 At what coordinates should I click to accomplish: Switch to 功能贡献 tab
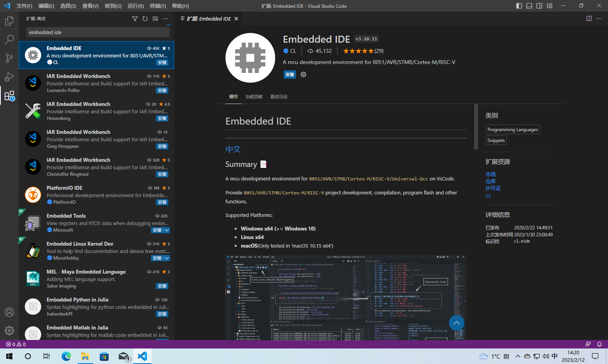[254, 97]
